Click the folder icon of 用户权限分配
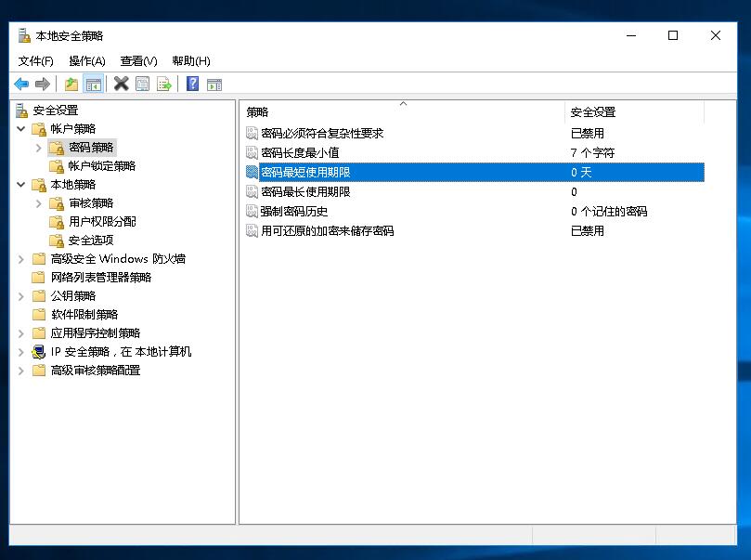This screenshot has height=560, width=751. point(57,222)
